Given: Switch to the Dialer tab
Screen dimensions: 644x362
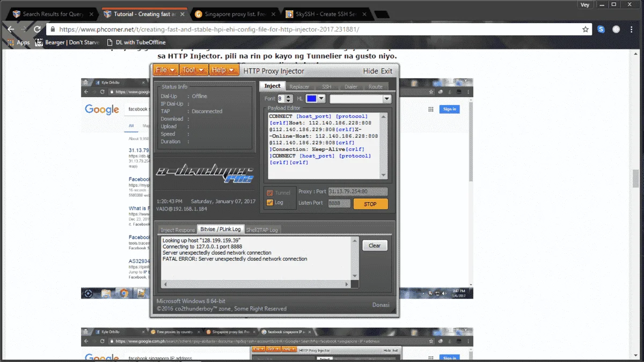Looking at the screenshot, I should (351, 86).
